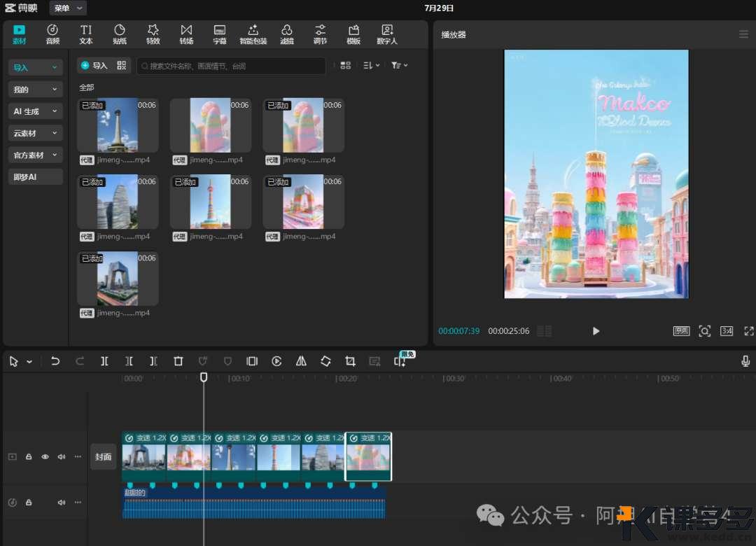Start voiceover recording with the microphone
Image resolution: width=756 pixels, height=546 pixels.
coord(745,360)
